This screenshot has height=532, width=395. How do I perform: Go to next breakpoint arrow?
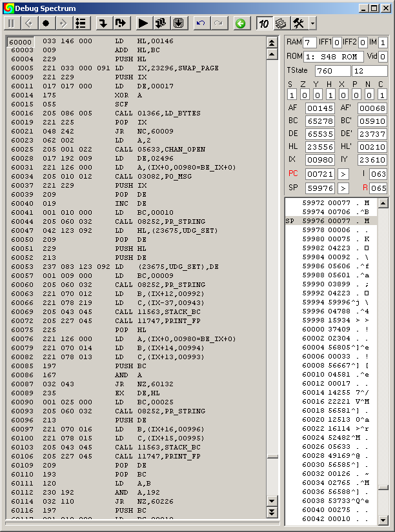click(63, 23)
